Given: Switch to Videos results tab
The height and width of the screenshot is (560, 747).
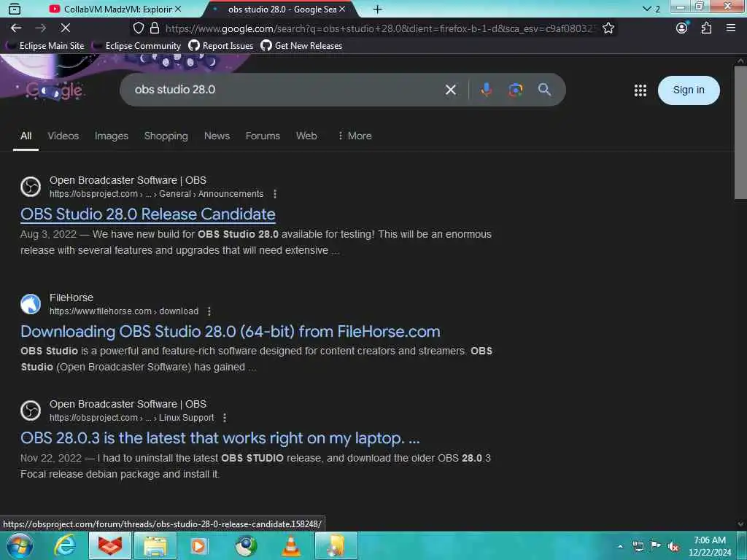Looking at the screenshot, I should 63,136.
